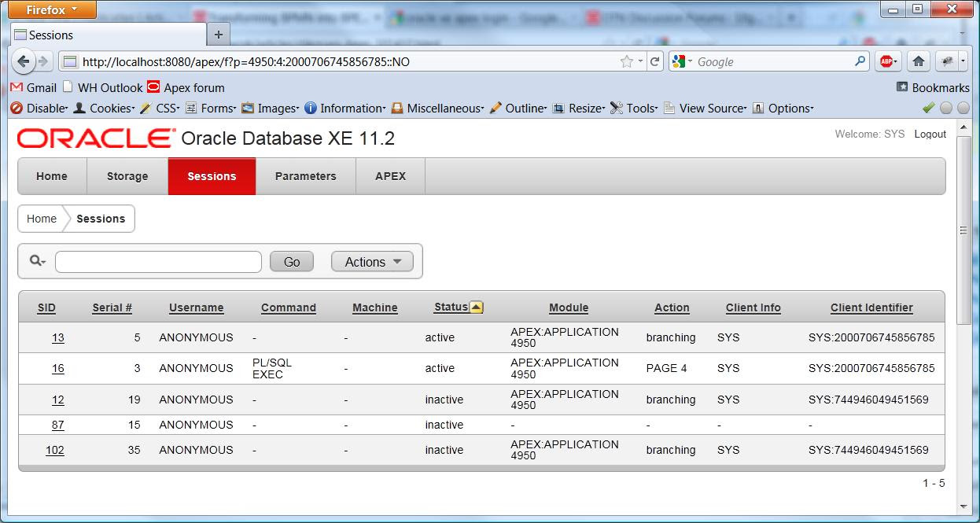Sort by the Command column header
The image size is (980, 523).
click(289, 308)
